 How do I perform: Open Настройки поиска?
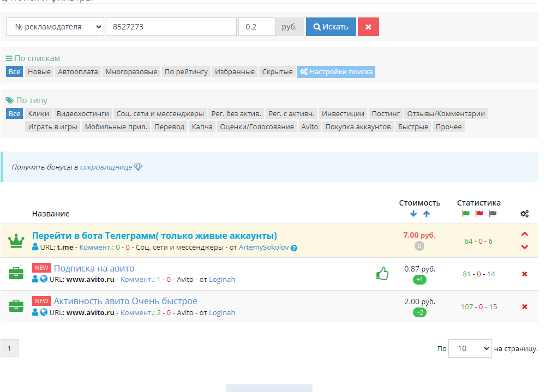point(336,72)
